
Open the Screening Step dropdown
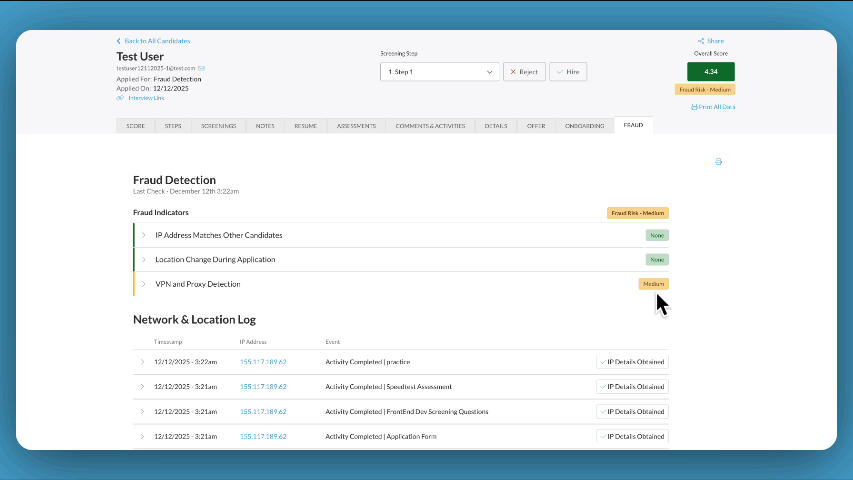click(x=440, y=72)
